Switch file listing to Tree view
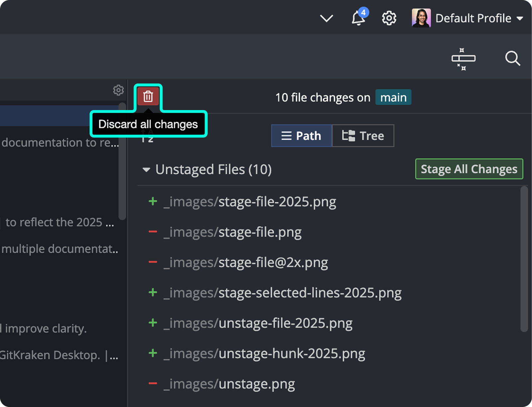 pos(363,136)
